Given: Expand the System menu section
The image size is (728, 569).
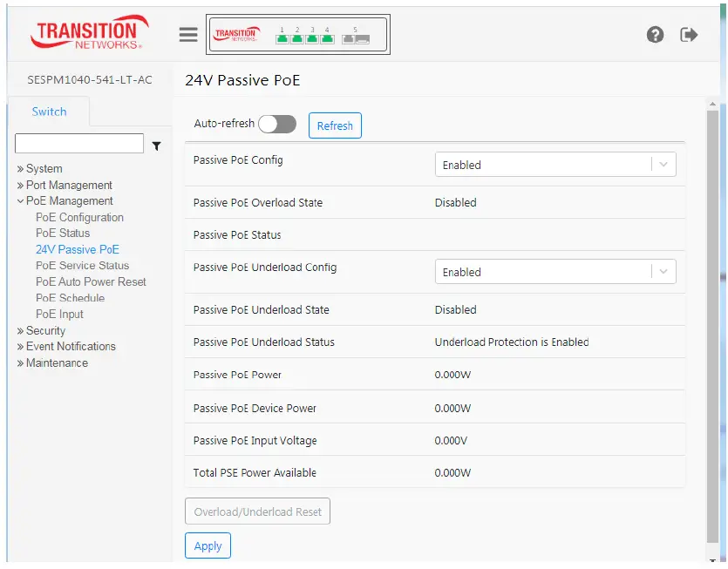Looking at the screenshot, I should point(44,169).
